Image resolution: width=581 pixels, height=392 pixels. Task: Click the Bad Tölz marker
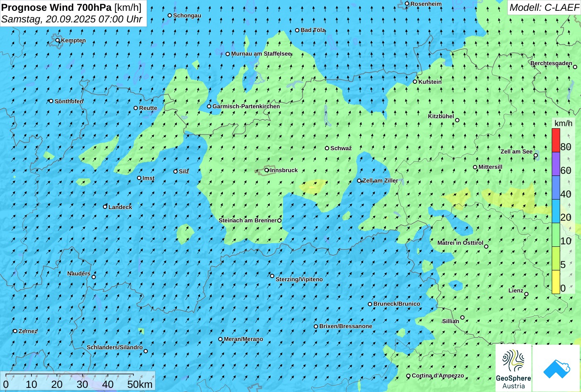297,30
